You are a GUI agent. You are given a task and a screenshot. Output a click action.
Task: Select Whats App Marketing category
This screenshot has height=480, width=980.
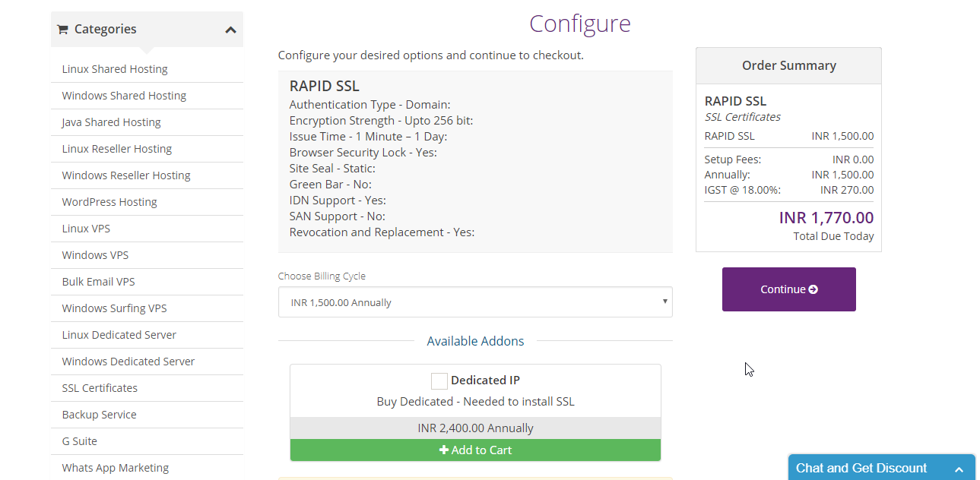tap(116, 468)
